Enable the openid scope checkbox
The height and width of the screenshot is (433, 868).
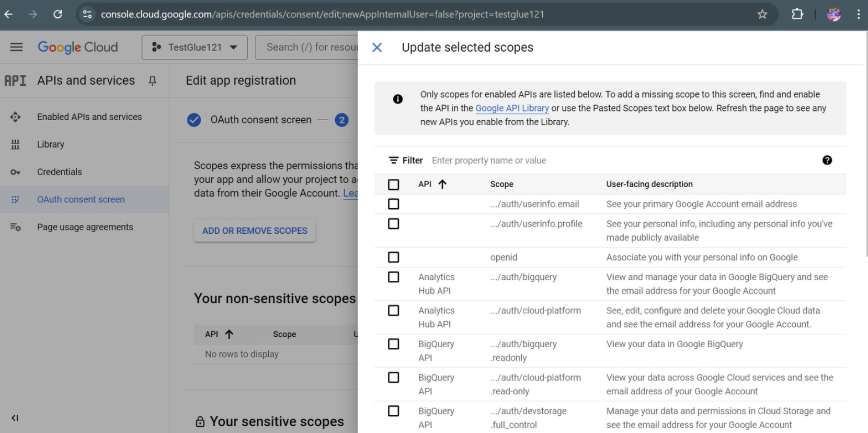click(394, 257)
